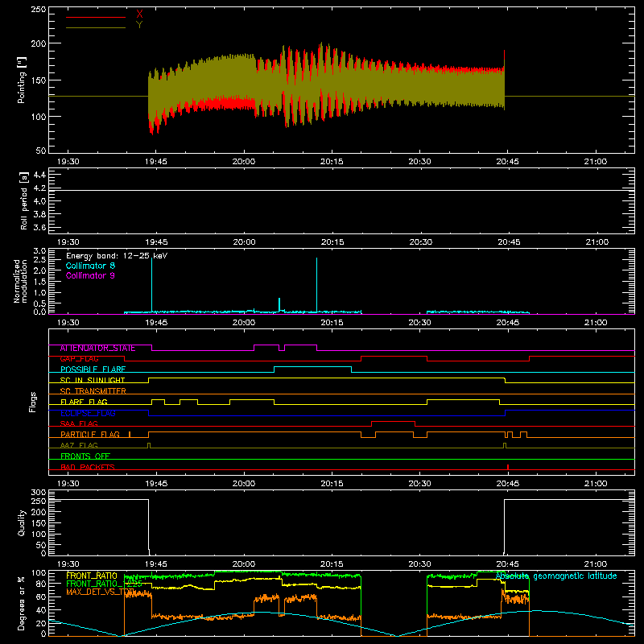
Task: Click the 'SC_IN_SUNLIGHT' flag label
Action: pos(93,380)
